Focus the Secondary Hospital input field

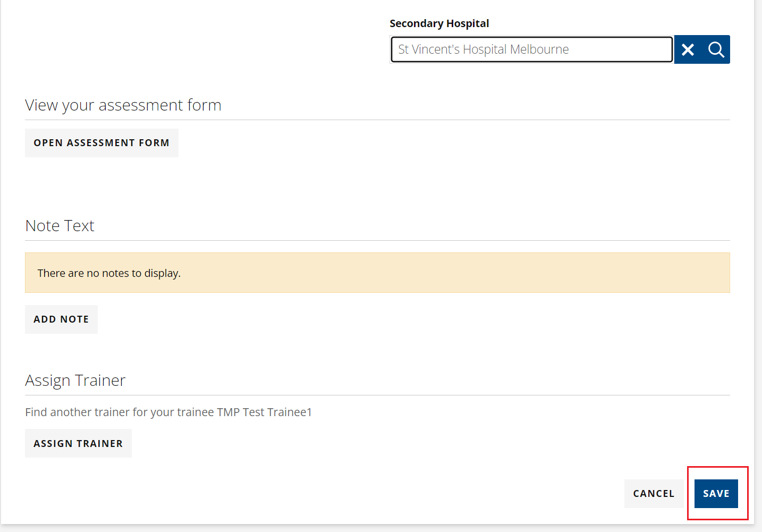(x=532, y=49)
